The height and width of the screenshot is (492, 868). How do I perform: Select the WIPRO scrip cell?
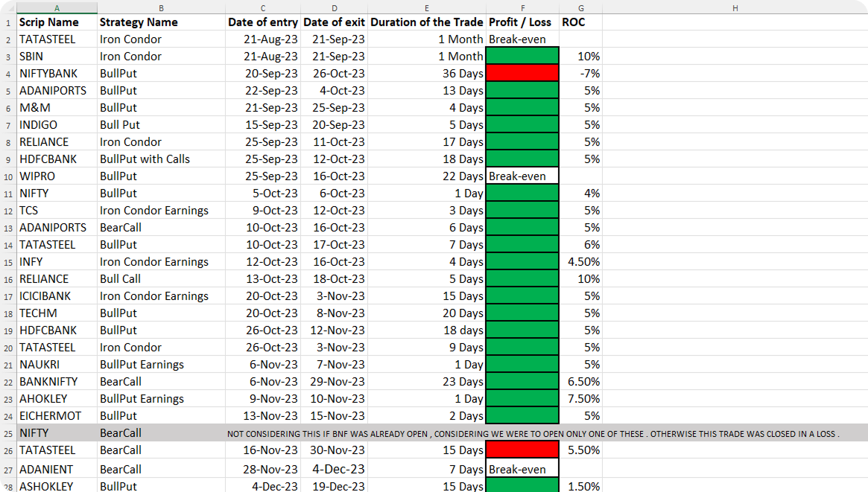click(37, 176)
